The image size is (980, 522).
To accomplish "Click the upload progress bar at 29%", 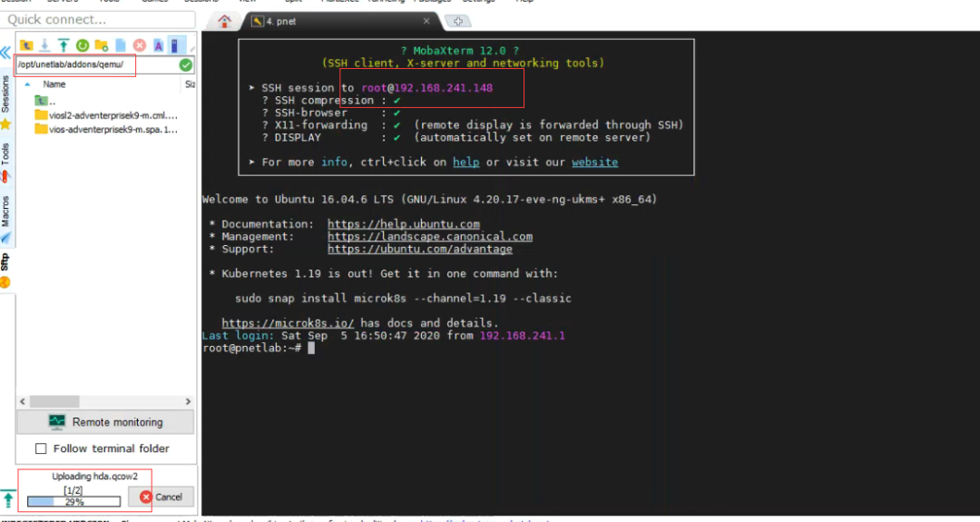I will (x=73, y=501).
